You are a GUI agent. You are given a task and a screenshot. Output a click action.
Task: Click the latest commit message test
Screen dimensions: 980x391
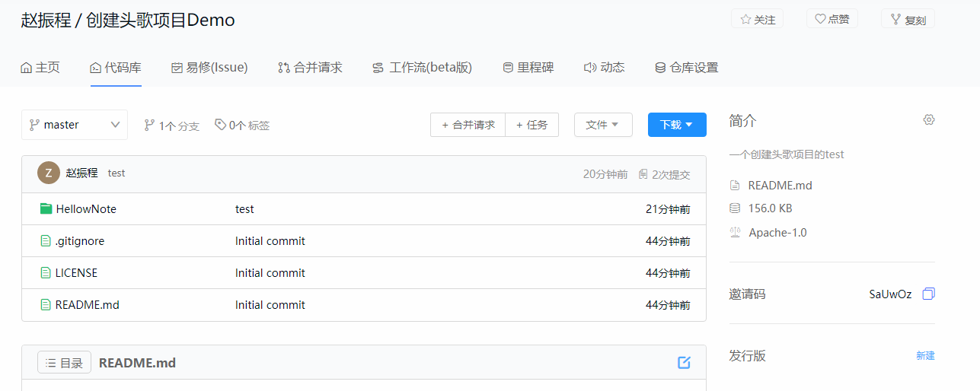[x=117, y=173]
